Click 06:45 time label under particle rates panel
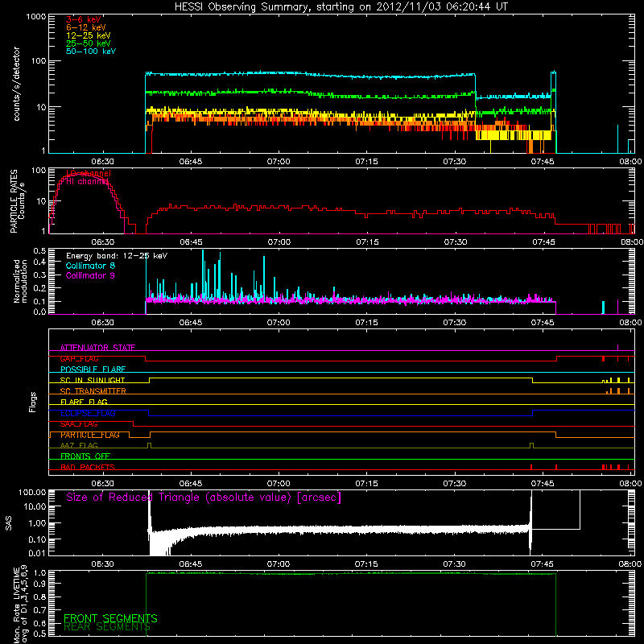 click(x=191, y=242)
